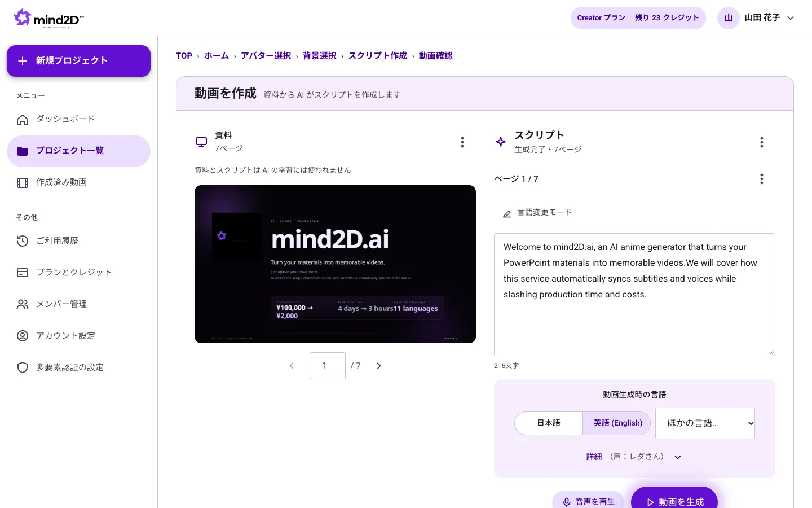Select 日本語 as video language
The height and width of the screenshot is (508, 812).
click(549, 423)
